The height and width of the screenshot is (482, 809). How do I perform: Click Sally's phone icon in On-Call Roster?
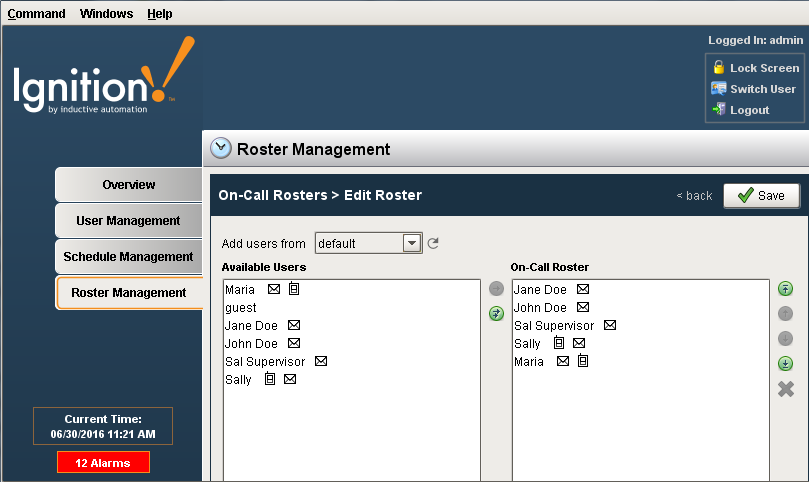[x=559, y=343]
